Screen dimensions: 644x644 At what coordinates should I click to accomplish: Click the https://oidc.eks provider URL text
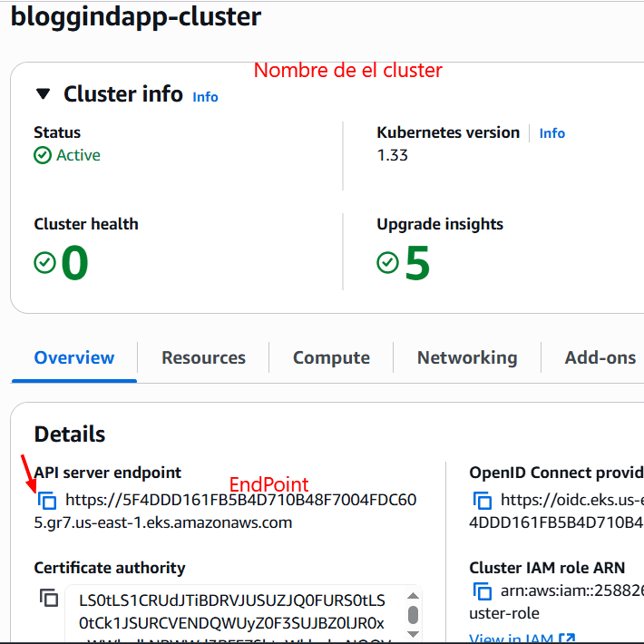point(557,511)
